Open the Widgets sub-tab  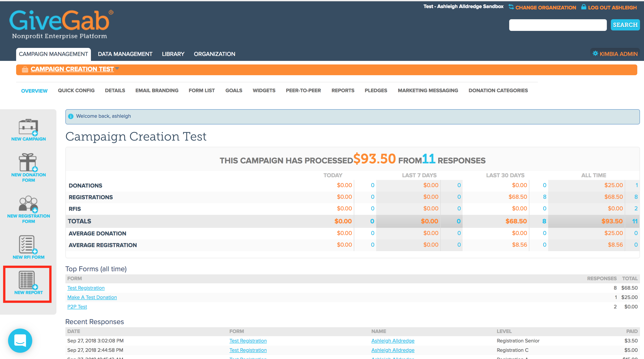pyautogui.click(x=264, y=90)
